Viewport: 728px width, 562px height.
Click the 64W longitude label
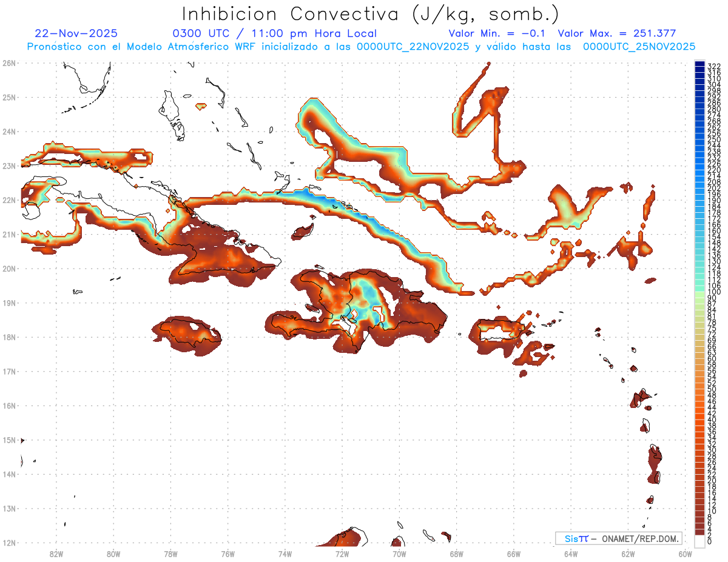pos(571,554)
